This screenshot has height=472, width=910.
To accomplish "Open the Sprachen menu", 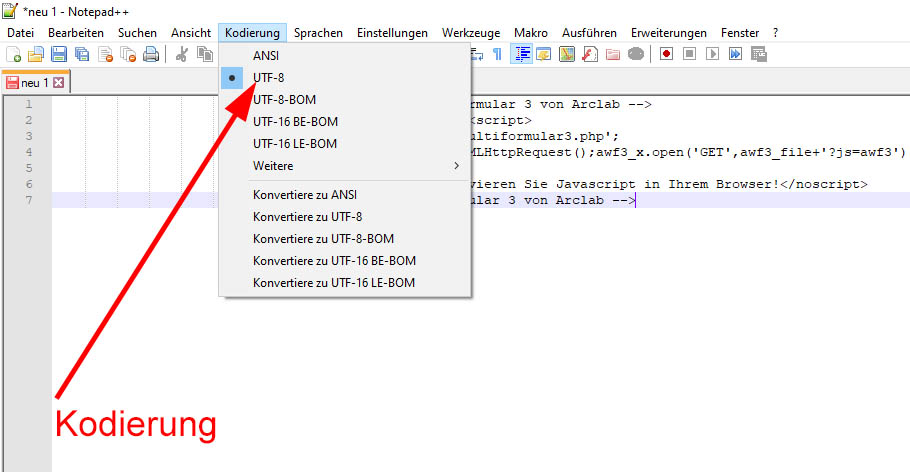I will (319, 33).
